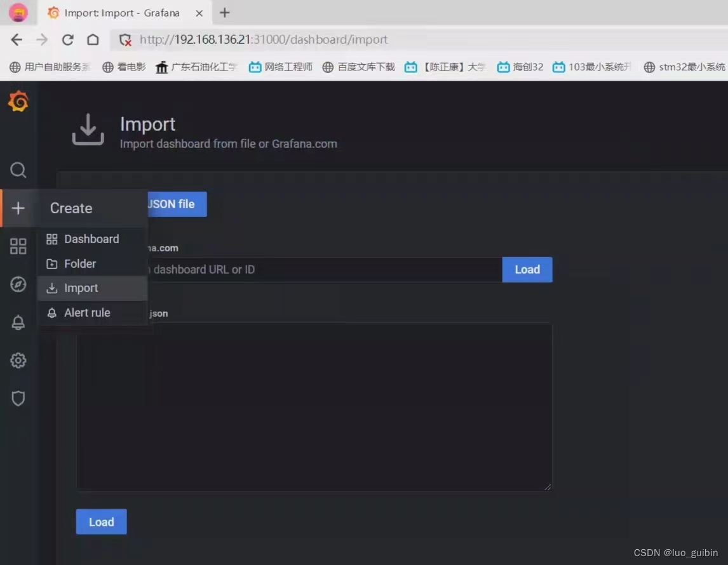Click the insecure site shield icon in address bar
The image size is (728, 565).
coord(125,40)
